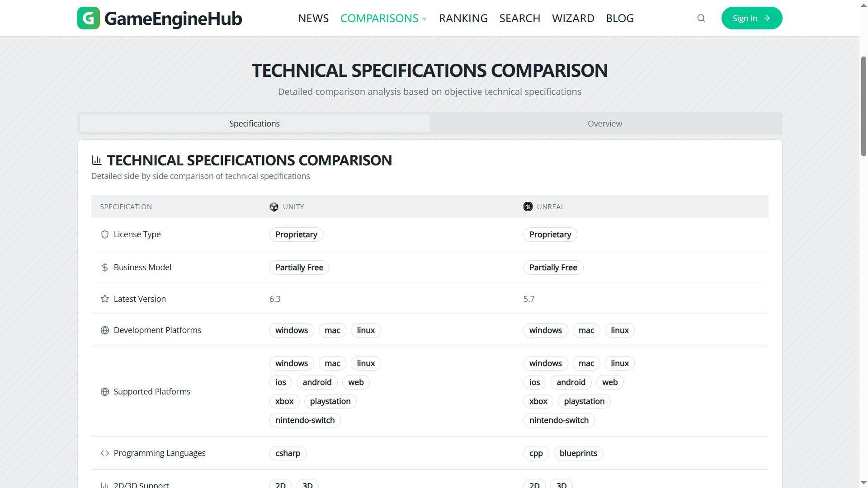
Task: Click the code brackets icon near Programming Languages
Action: click(104, 453)
